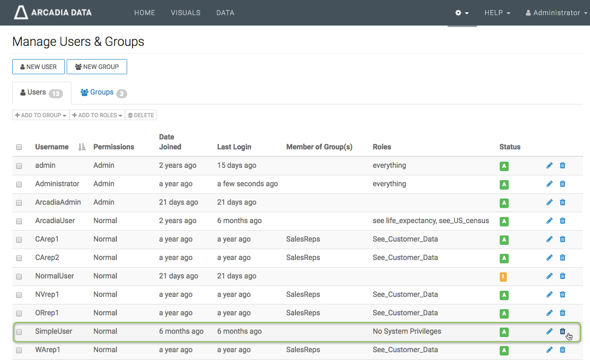Image resolution: width=590 pixels, height=364 pixels.
Task: Click the trash icon for CArep1
Action: click(563, 239)
